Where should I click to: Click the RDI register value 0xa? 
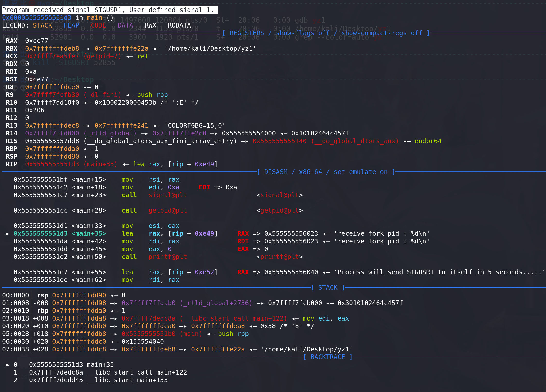tap(31, 72)
